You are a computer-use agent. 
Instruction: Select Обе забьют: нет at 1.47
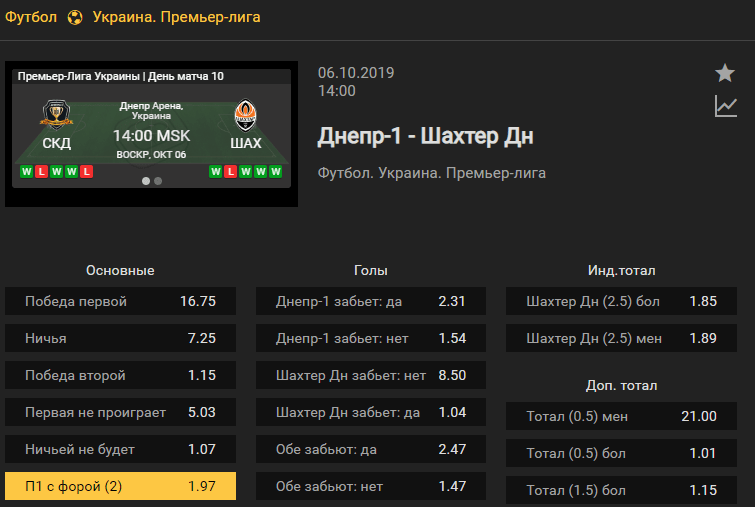(371, 486)
